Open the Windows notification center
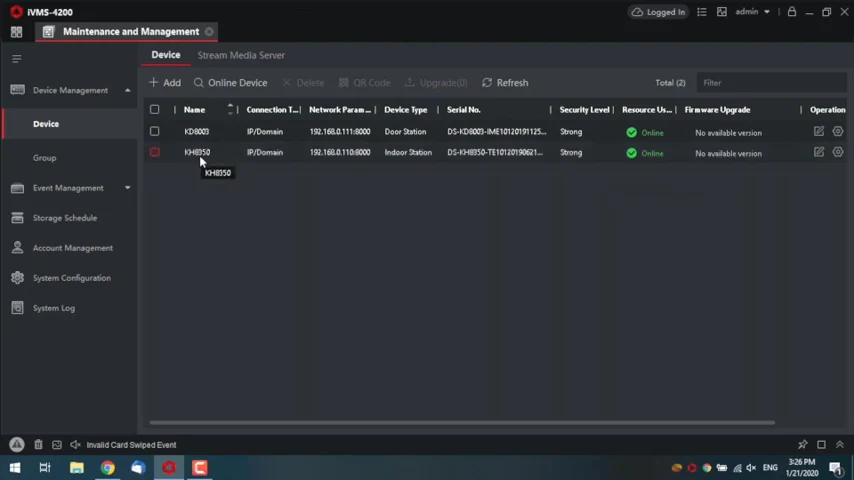Image resolution: width=854 pixels, height=480 pixels. pos(836,467)
